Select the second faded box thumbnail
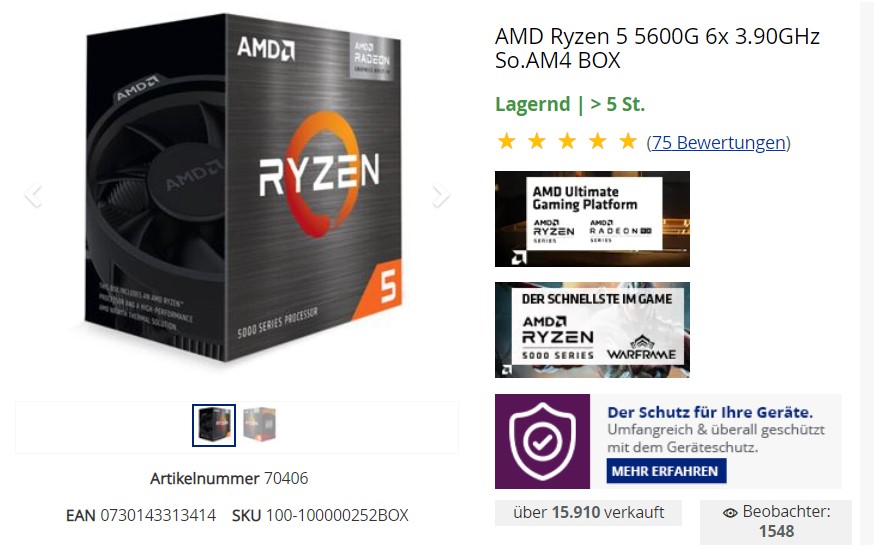The image size is (874, 560). coord(259,425)
